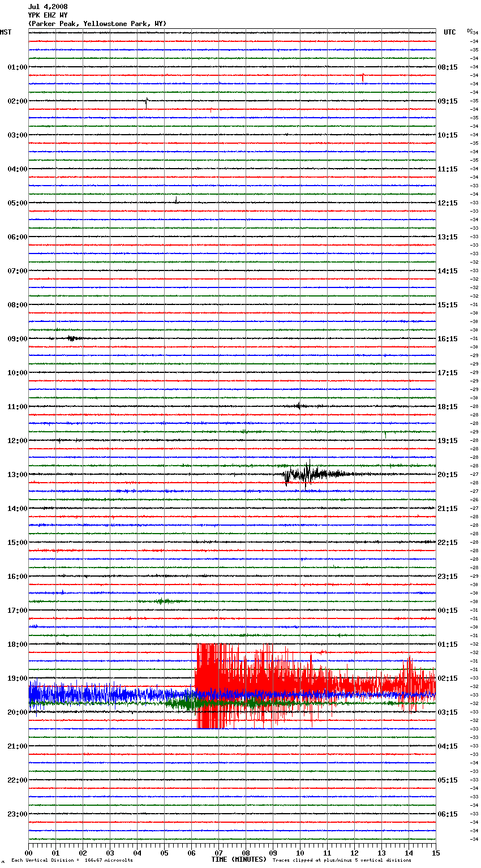This screenshot has width=481, height=868.
Task: Select the '08:15' UTC time label
Action: click(448, 67)
